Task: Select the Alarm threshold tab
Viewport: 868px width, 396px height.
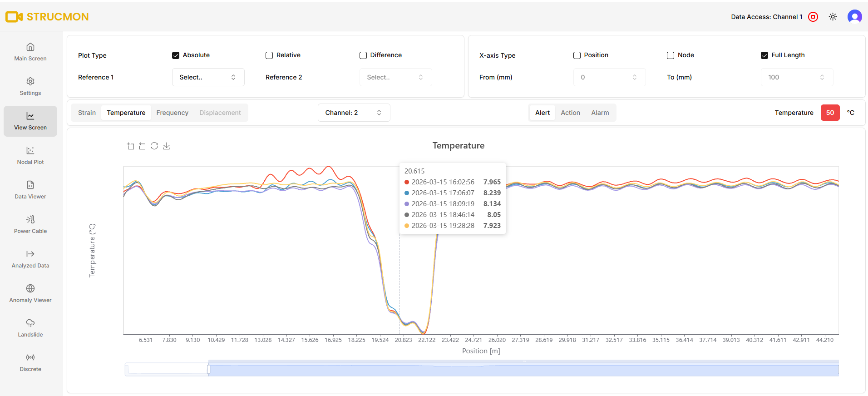Action: coord(600,113)
